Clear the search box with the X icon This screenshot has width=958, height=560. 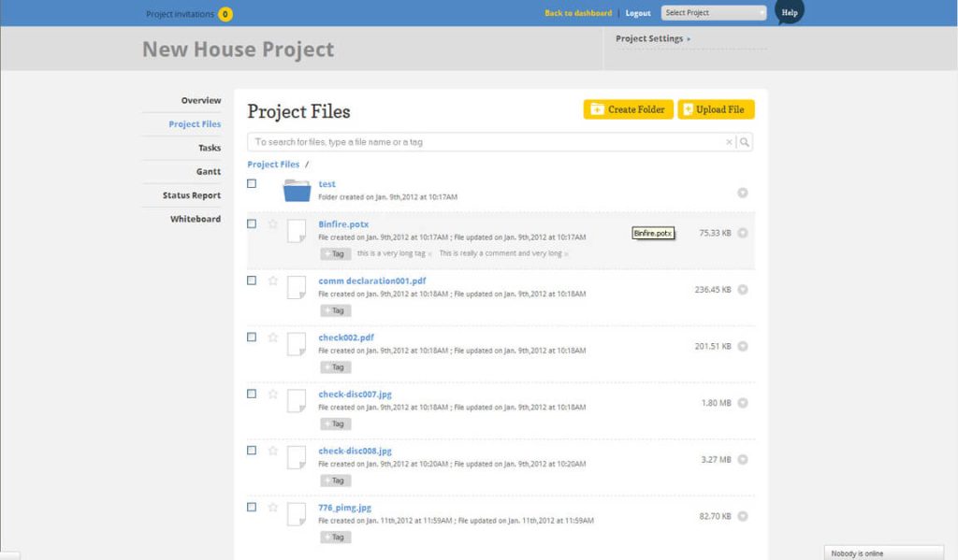pos(730,142)
